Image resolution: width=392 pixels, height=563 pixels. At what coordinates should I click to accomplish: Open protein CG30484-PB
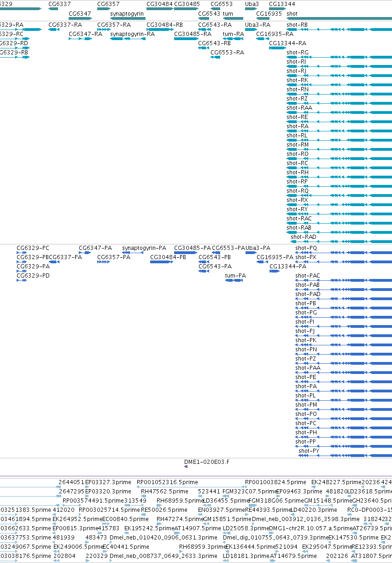[168, 257]
